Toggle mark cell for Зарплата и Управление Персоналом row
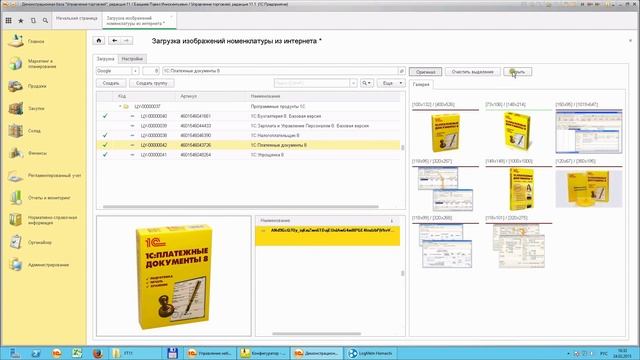Viewport: 640px width, 360px height. 105,126
